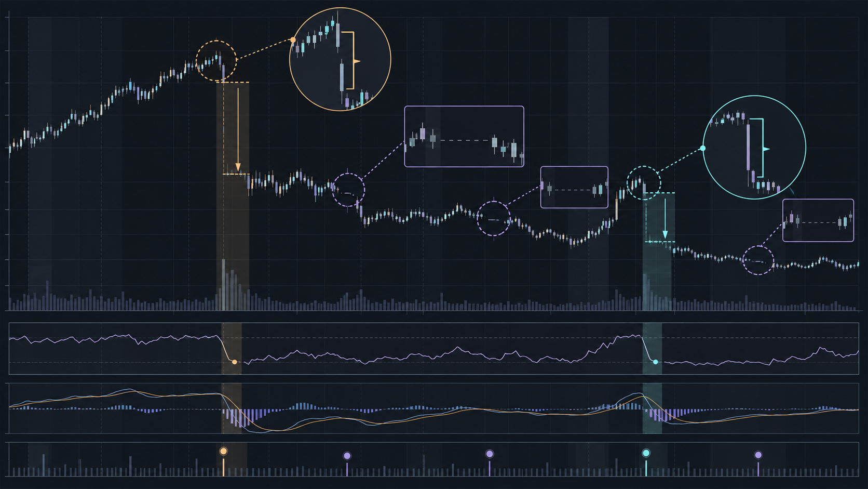
Task: Click the last purple dashed circle on chart
Action: pyautogui.click(x=758, y=259)
